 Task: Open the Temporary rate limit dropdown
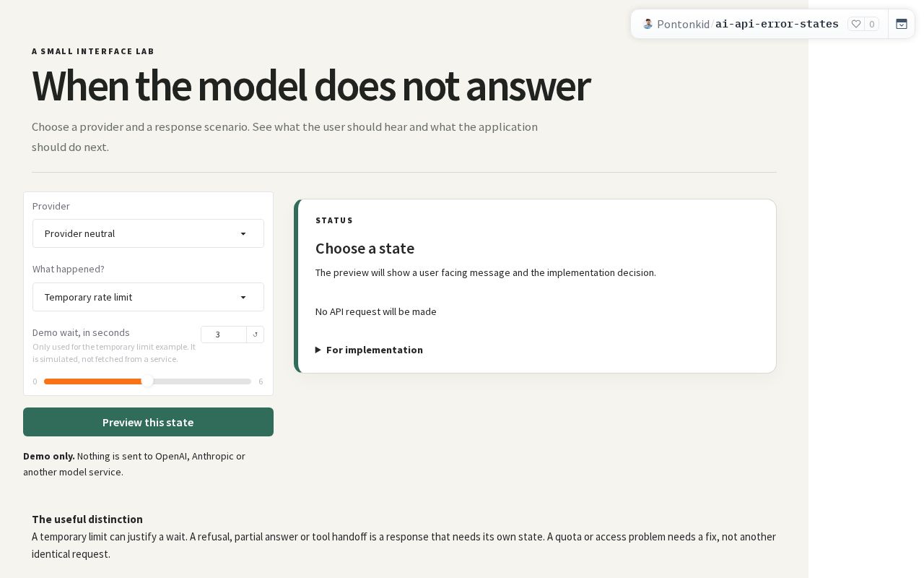click(148, 297)
